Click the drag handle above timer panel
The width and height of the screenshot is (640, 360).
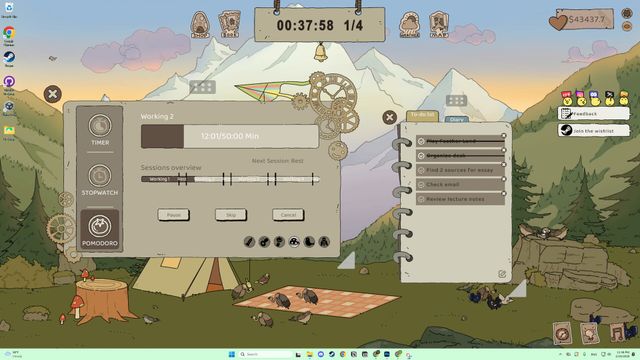202,87
